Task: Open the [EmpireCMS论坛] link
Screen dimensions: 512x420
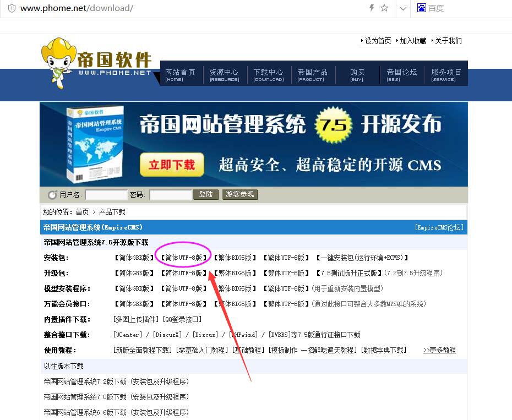Action: 439,227
